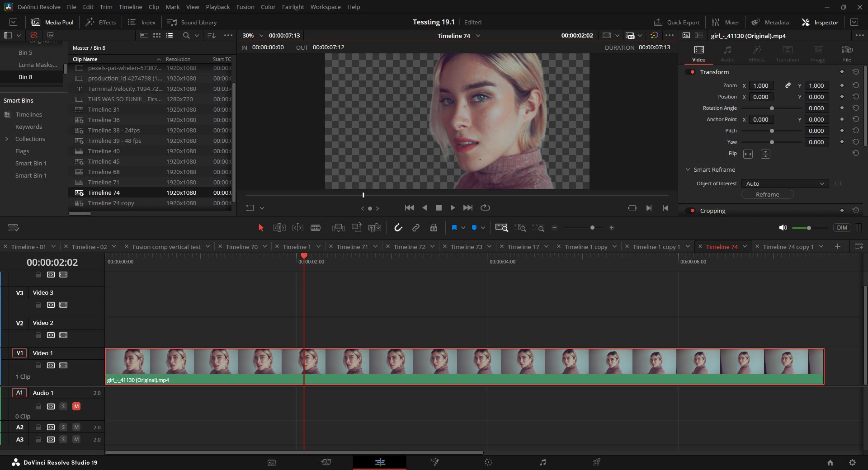Click the Insert Clip icon
This screenshot has height=470, width=868.
339,228
